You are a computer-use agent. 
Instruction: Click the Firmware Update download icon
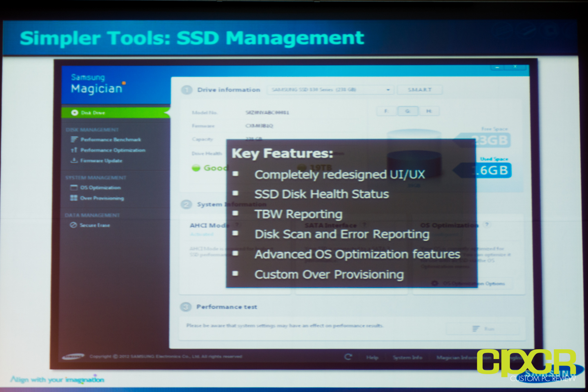coord(74,160)
